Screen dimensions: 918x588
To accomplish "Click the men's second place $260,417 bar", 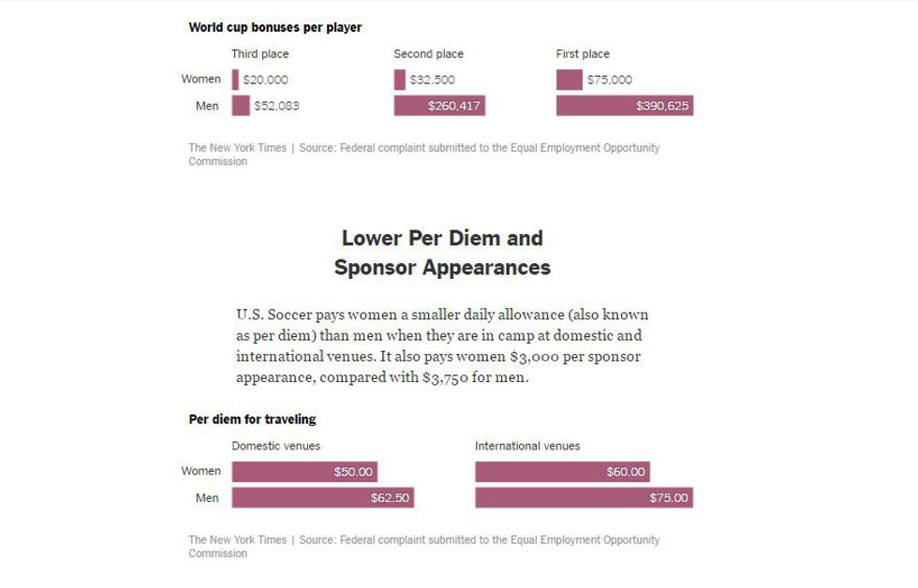I will pyautogui.click(x=439, y=106).
